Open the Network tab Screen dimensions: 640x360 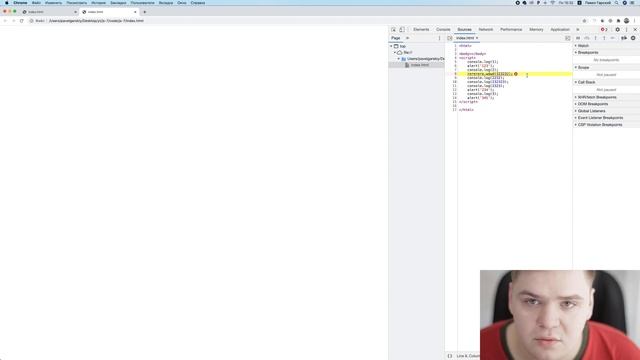(x=486, y=29)
